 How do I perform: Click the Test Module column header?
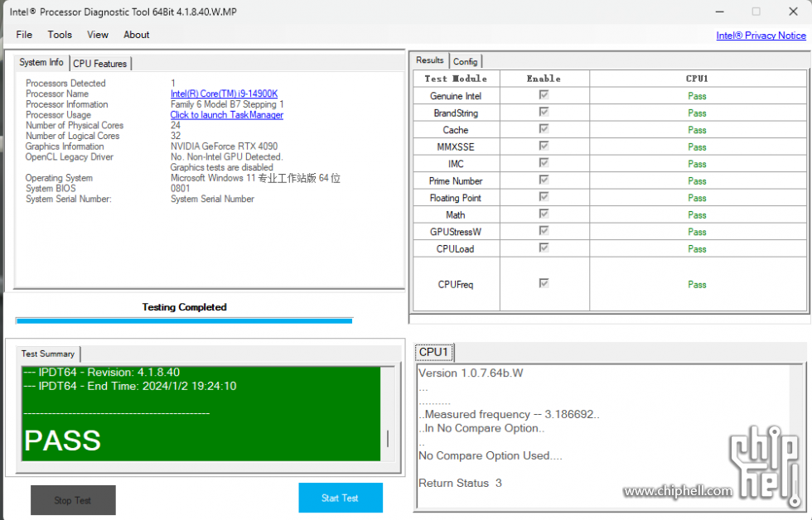point(456,79)
